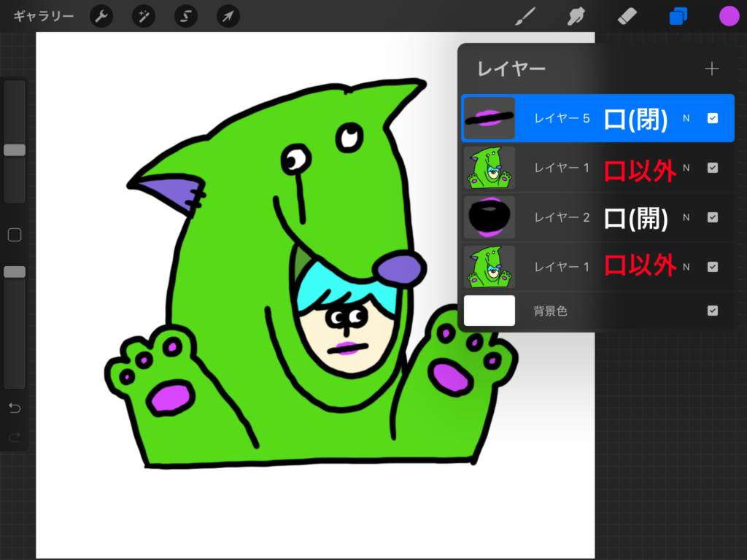The height and width of the screenshot is (560, 747).
Task: Tap the thumbnail of レイヤー 1 above 背景色
Action: (489, 267)
